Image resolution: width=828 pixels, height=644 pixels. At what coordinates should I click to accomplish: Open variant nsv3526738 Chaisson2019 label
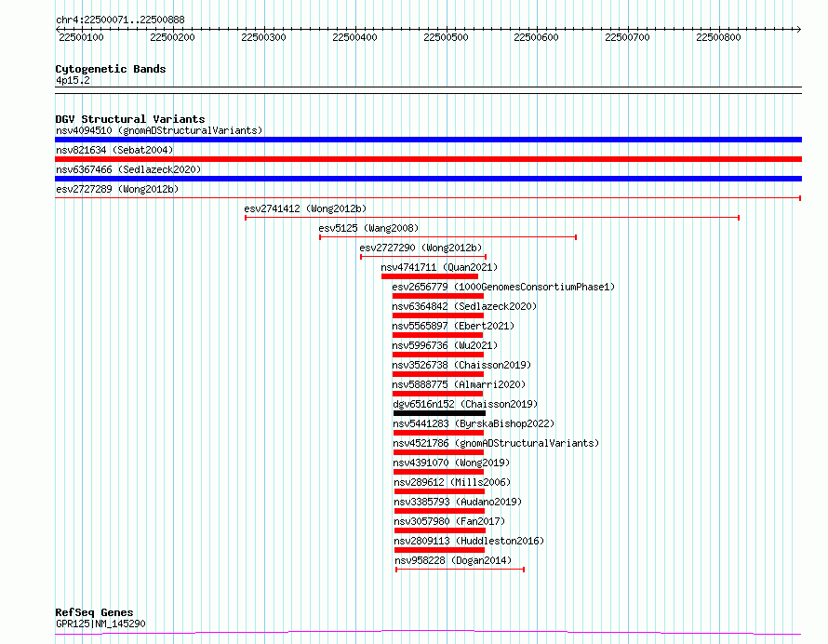[461, 365]
